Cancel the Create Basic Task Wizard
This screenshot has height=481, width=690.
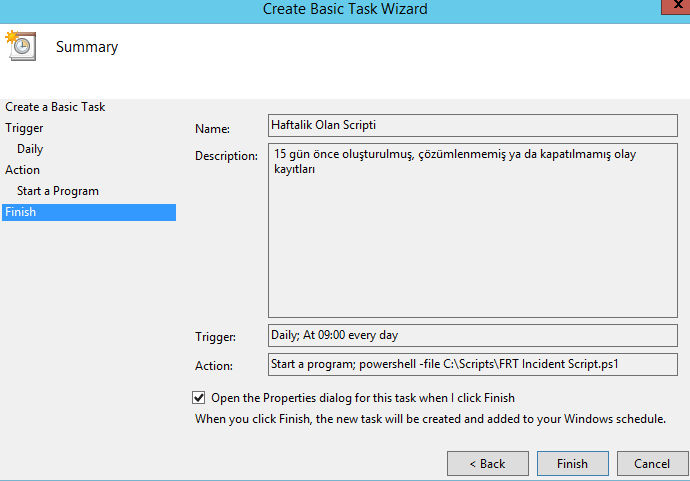point(653,463)
